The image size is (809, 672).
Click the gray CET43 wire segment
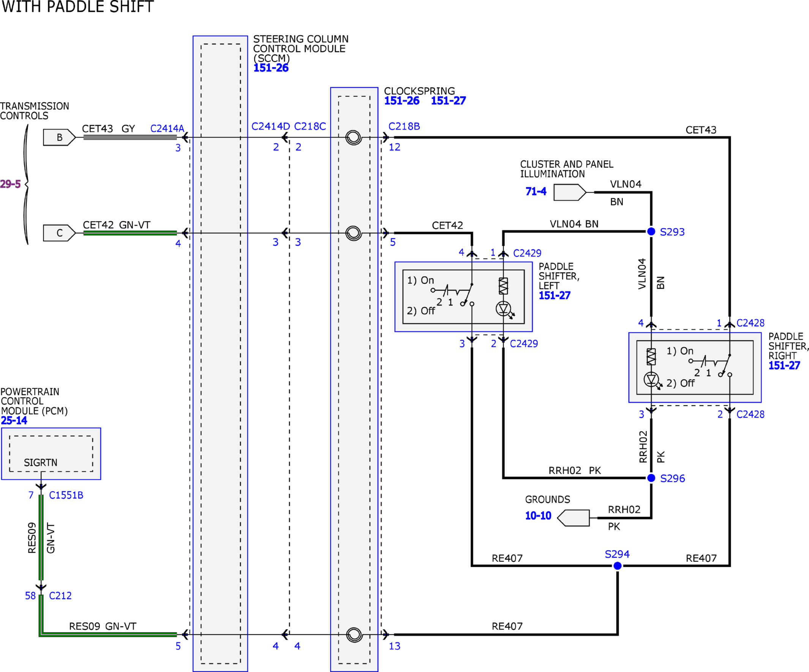[x=130, y=137]
